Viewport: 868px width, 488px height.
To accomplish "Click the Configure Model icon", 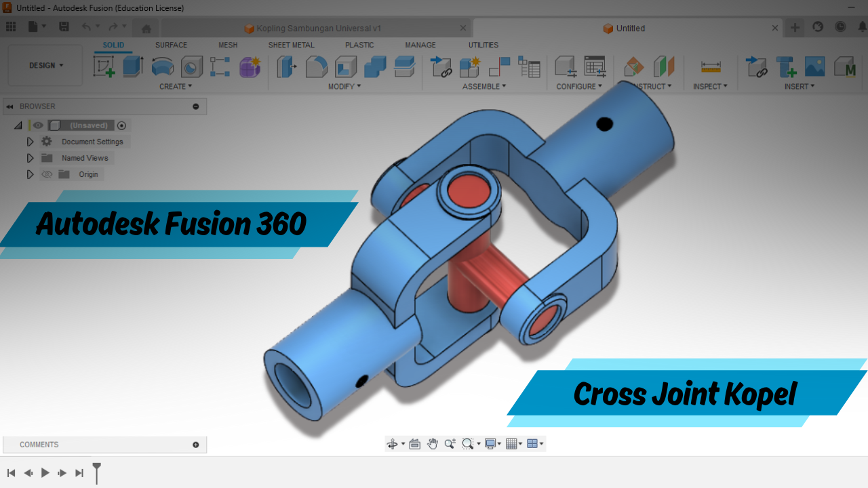I will [x=566, y=66].
